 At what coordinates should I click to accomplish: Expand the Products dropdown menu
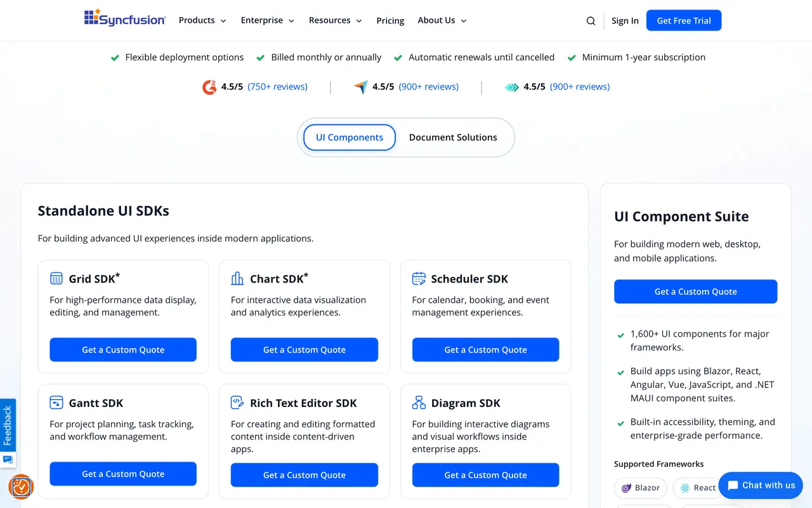202,20
